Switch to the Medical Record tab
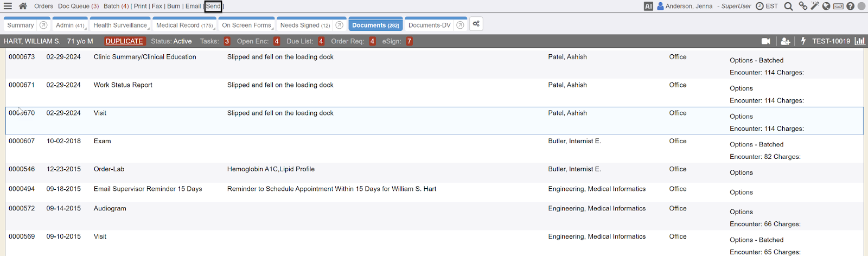The width and height of the screenshot is (868, 256). (184, 25)
